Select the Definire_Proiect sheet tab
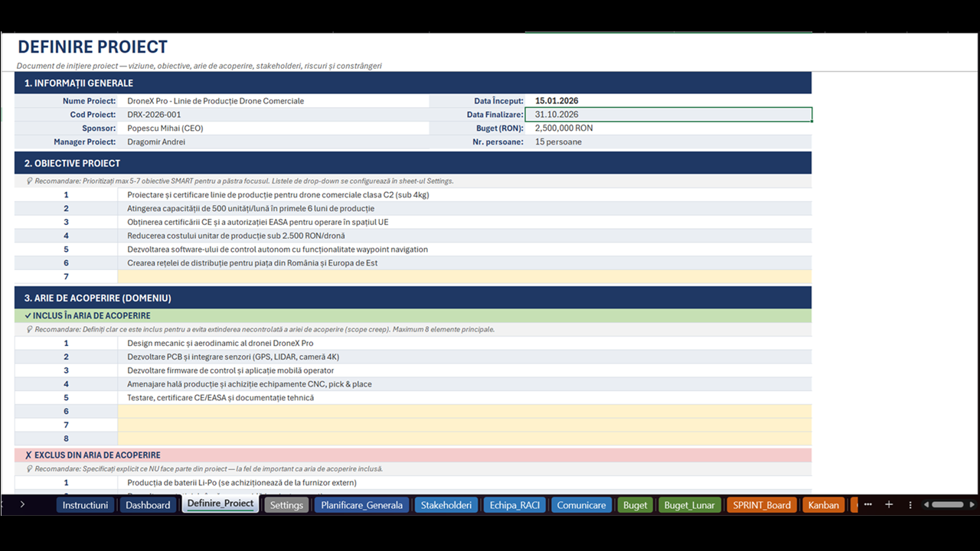The image size is (980, 551). 220,504
